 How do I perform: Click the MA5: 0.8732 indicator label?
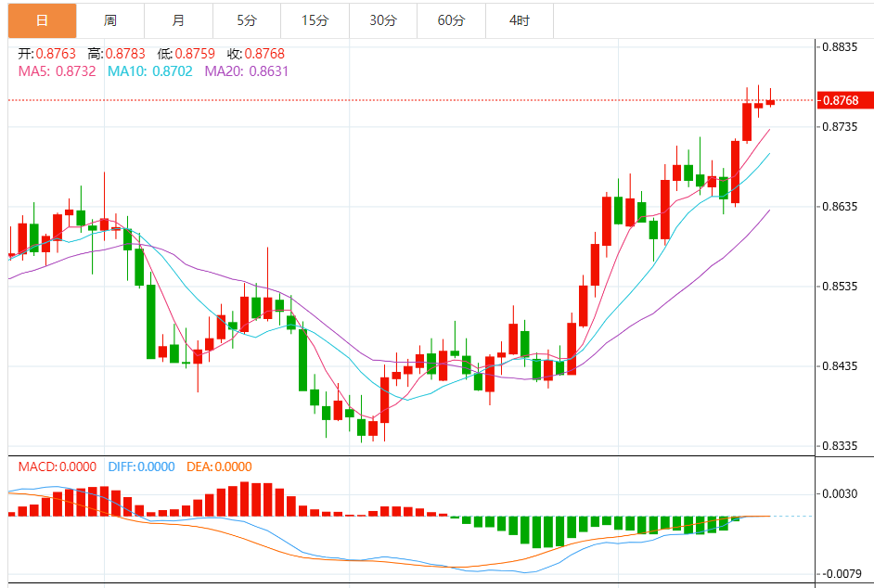[57, 71]
